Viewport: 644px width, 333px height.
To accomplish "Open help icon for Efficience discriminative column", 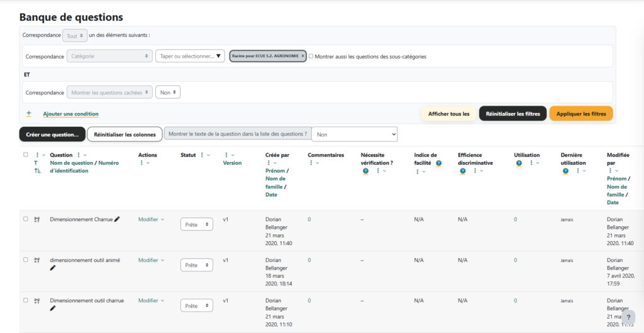I will pos(463,171).
